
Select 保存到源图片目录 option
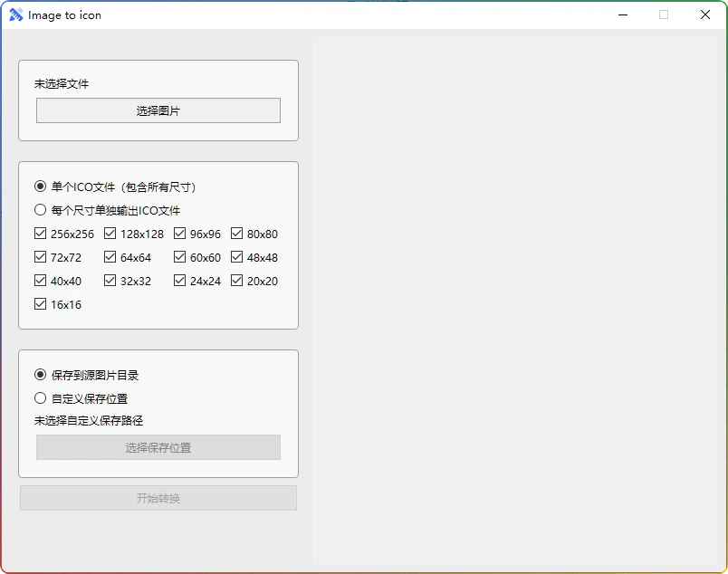40,374
